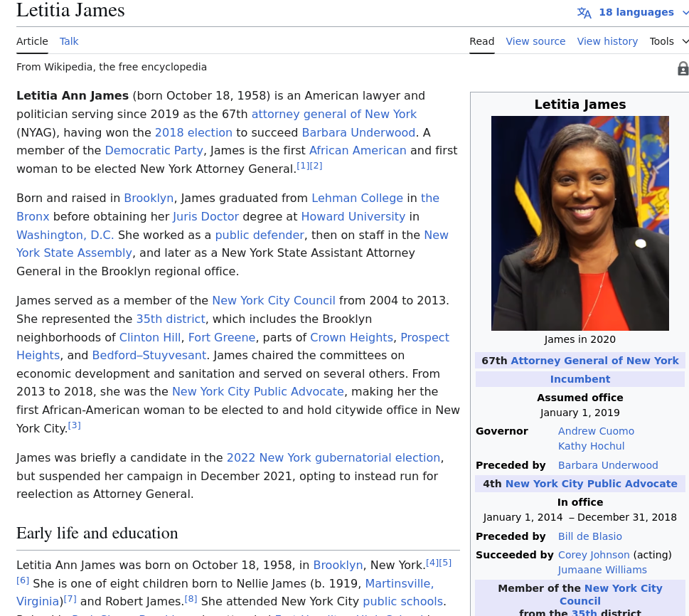Open infobox Attorney General of New York link
Image resolution: width=689 pixels, height=616 pixels.
click(x=594, y=361)
